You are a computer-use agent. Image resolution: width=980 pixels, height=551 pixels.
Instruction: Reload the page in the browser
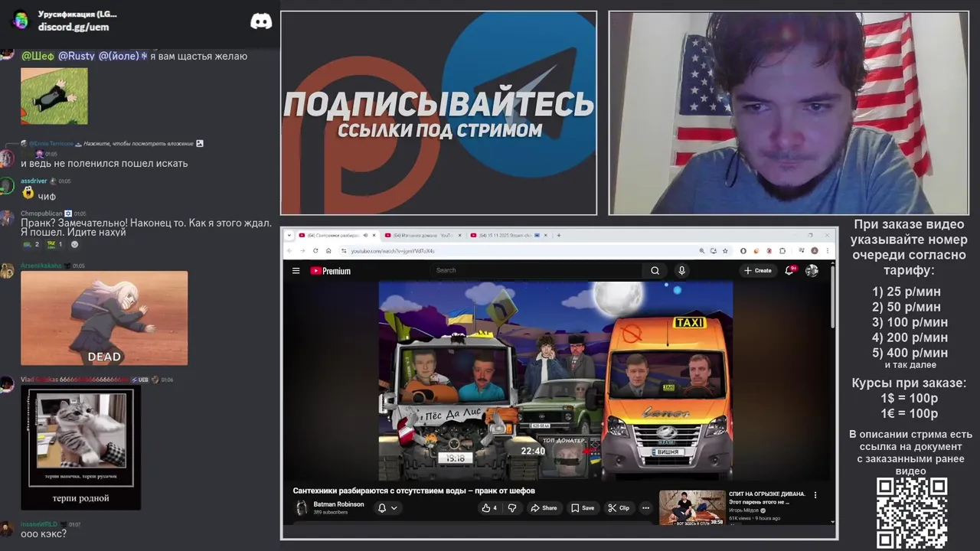click(315, 250)
